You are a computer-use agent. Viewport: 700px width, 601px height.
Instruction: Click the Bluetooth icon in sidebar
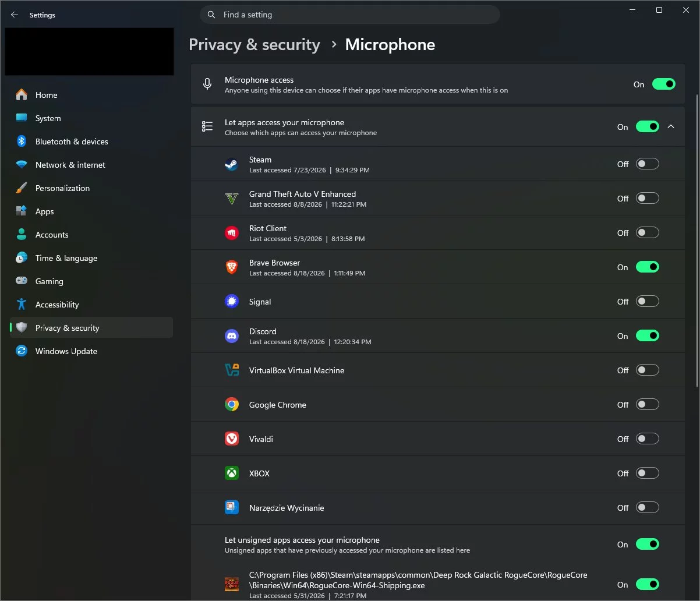click(22, 142)
